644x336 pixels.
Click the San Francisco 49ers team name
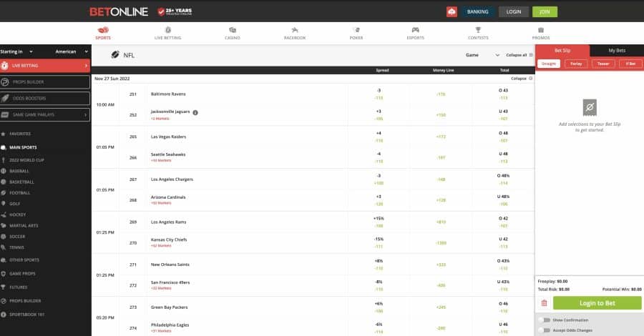tap(170, 282)
